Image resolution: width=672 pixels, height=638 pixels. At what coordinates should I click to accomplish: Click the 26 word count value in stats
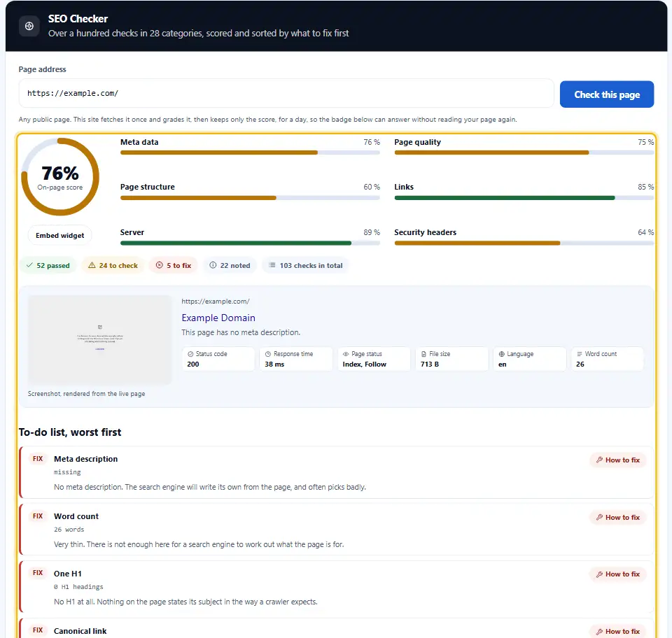[x=580, y=364]
